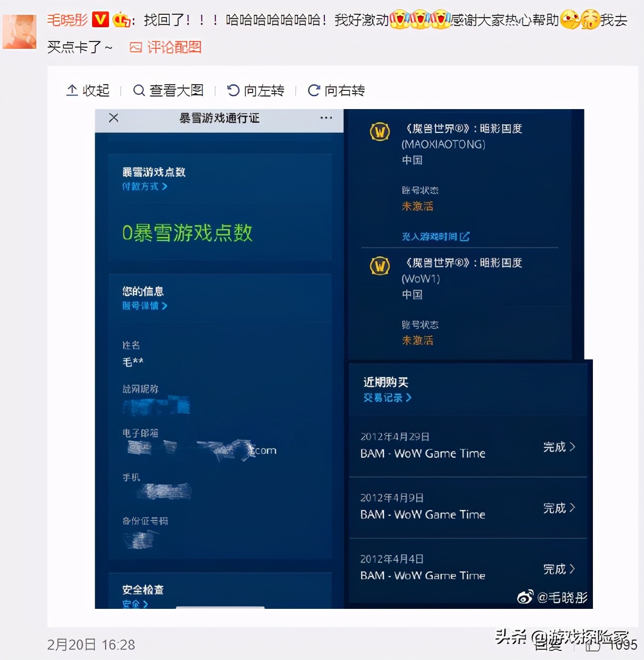Click the WoW emblem beside 魔兽世界：暗影国度 (WoW1)

(x=379, y=266)
